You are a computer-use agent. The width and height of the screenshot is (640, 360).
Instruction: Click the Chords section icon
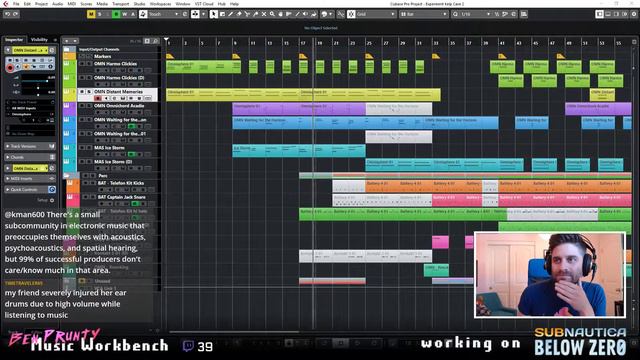[52, 157]
